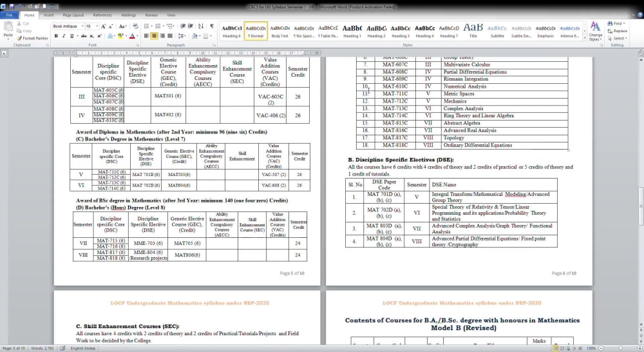Image resolution: width=644 pixels, height=352 pixels.
Task: Click the zoom slider in status bar
Action: pyautogui.click(x=620, y=348)
